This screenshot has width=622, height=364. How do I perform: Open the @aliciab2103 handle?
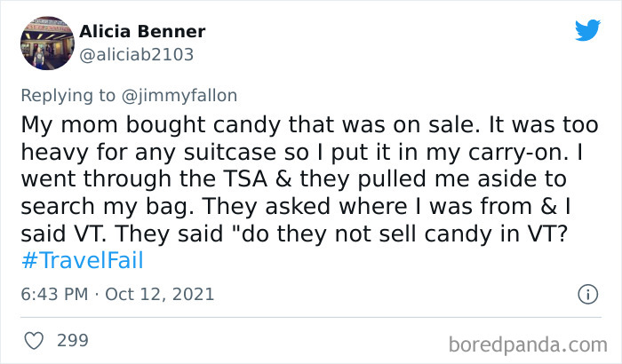pos(136,54)
